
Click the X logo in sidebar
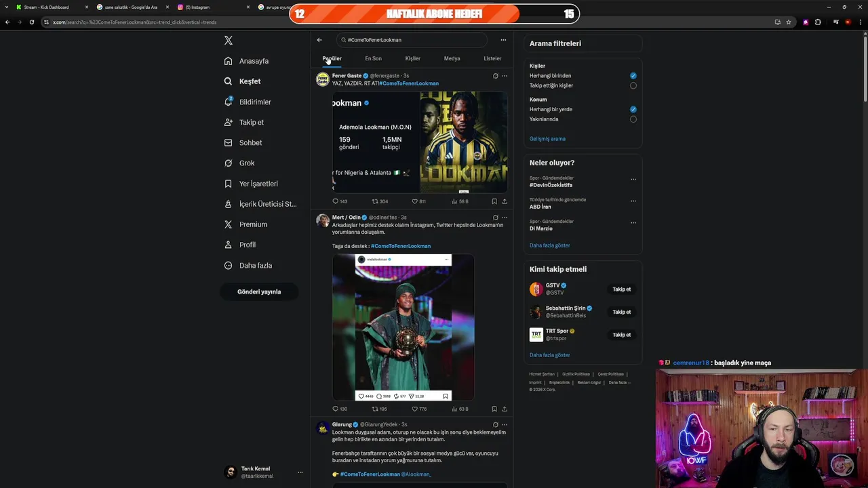(x=229, y=41)
